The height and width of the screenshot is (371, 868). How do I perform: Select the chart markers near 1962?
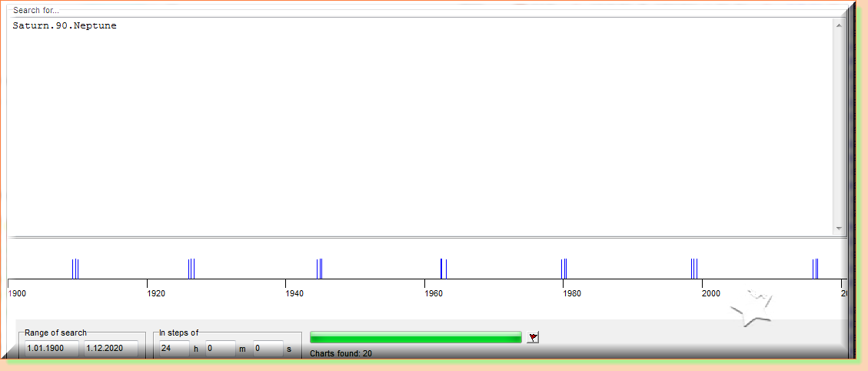click(444, 269)
